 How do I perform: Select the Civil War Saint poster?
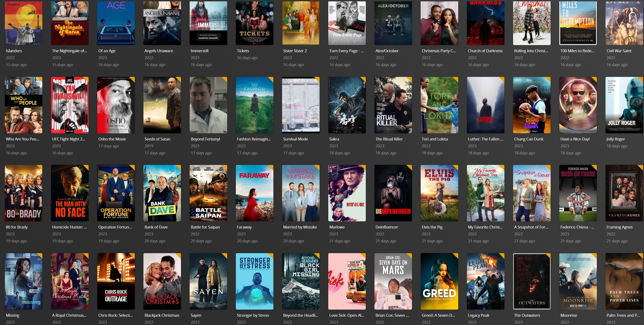624,23
